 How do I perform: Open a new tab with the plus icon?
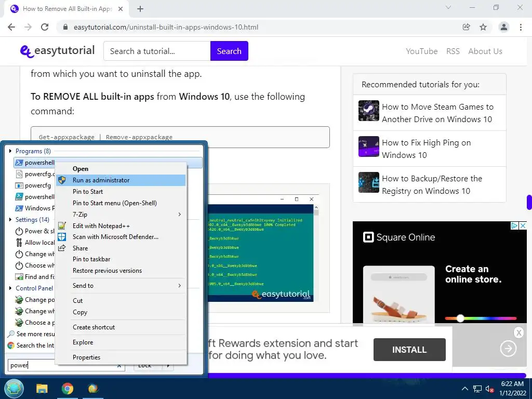click(x=140, y=9)
